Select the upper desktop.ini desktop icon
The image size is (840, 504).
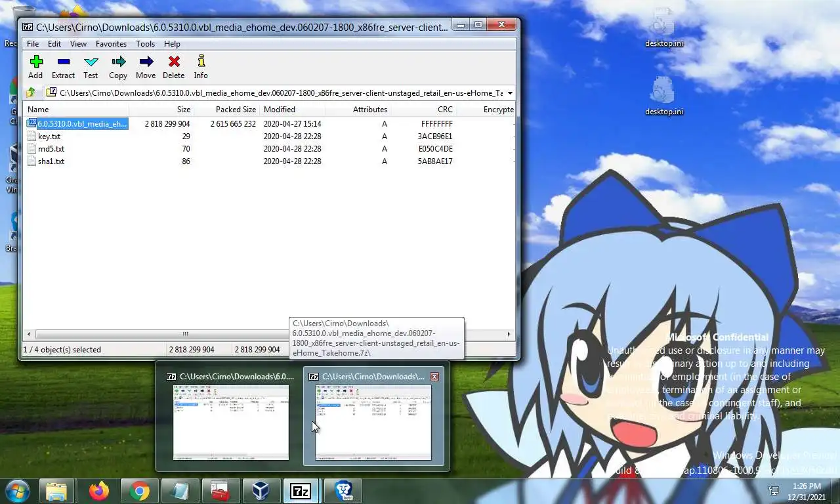point(663,28)
